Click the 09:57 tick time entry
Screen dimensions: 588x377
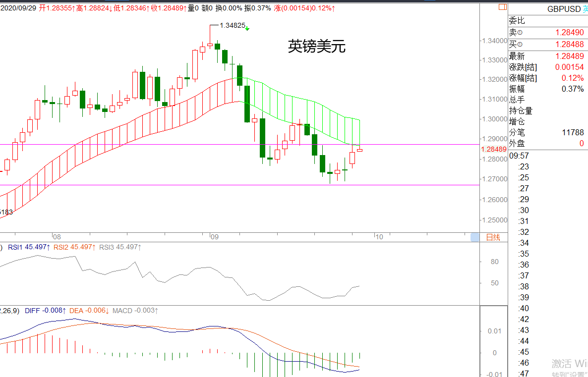(519, 156)
